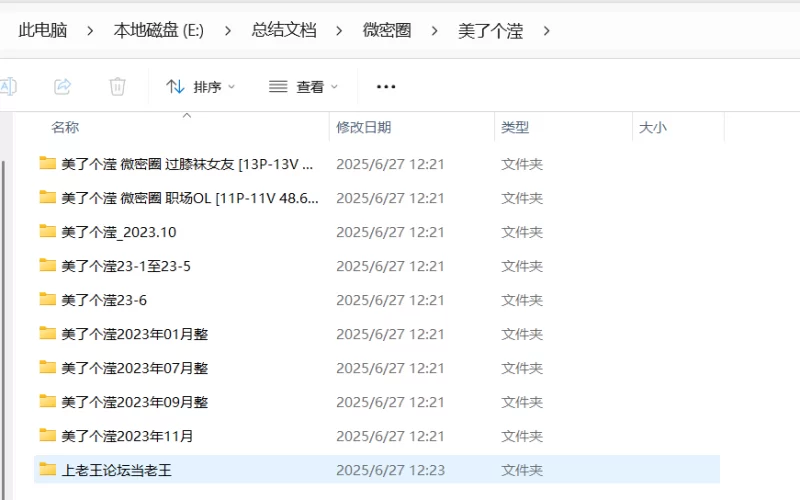Select folder 美了个滢23-6
Viewport: 800px width, 500px height.
coord(377,300)
